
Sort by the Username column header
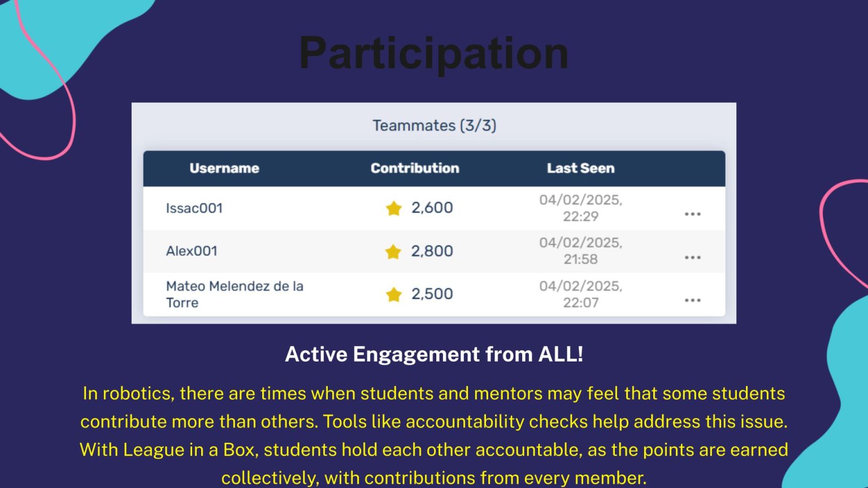[x=224, y=168]
